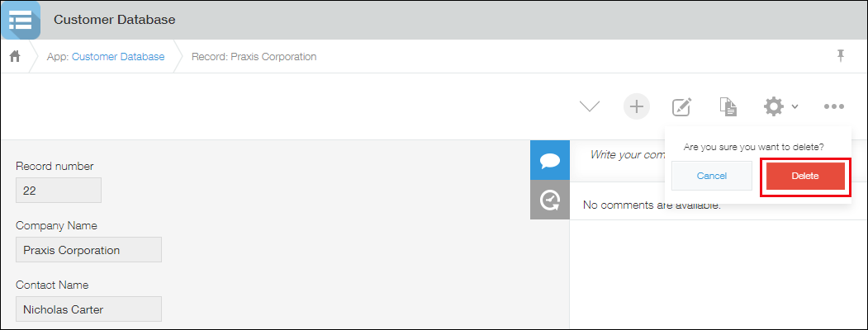Screen dimensions: 868x330
Task: Edit the record with pencil icon
Action: tap(681, 106)
